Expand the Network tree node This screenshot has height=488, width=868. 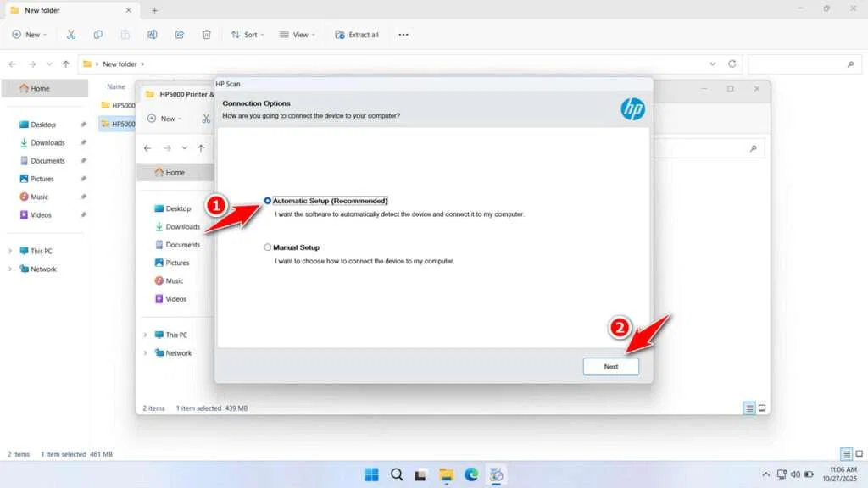tap(10, 269)
